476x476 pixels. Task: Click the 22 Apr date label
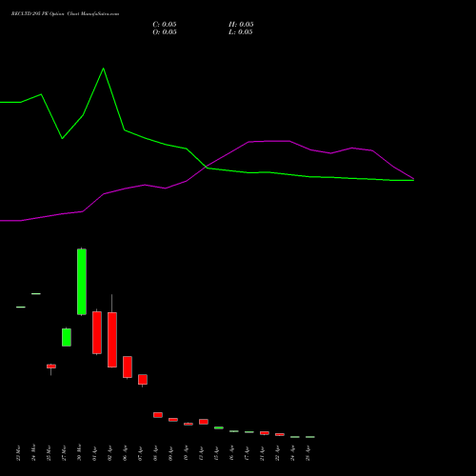277,453
